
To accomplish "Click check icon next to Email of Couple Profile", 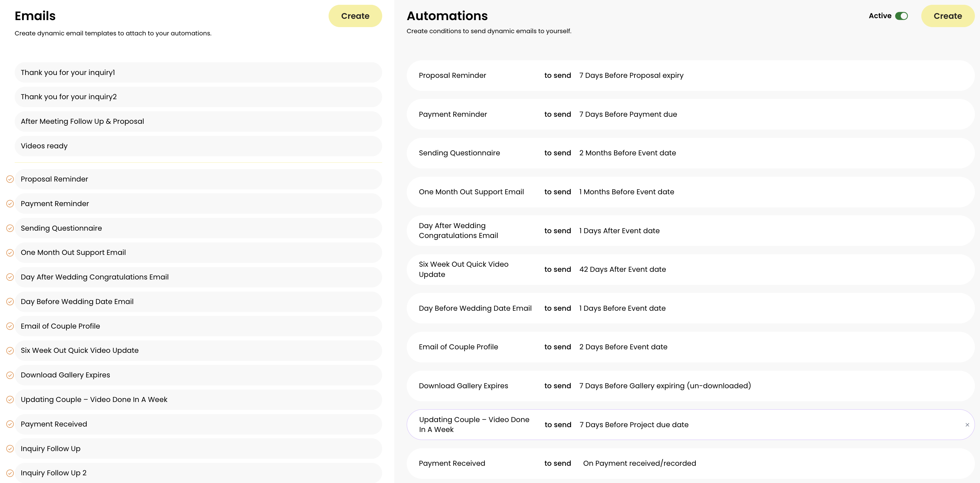I will point(10,326).
